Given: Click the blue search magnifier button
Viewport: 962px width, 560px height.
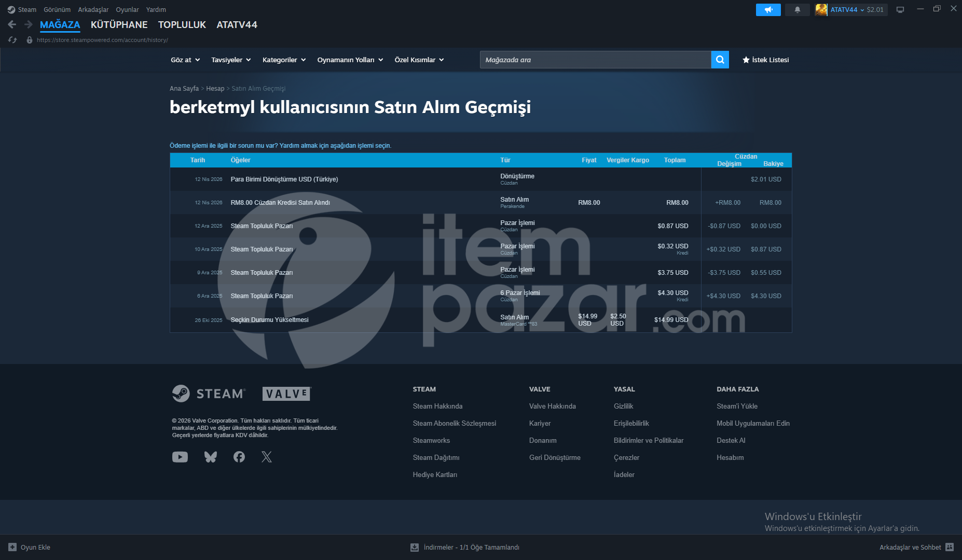Looking at the screenshot, I should 720,60.
